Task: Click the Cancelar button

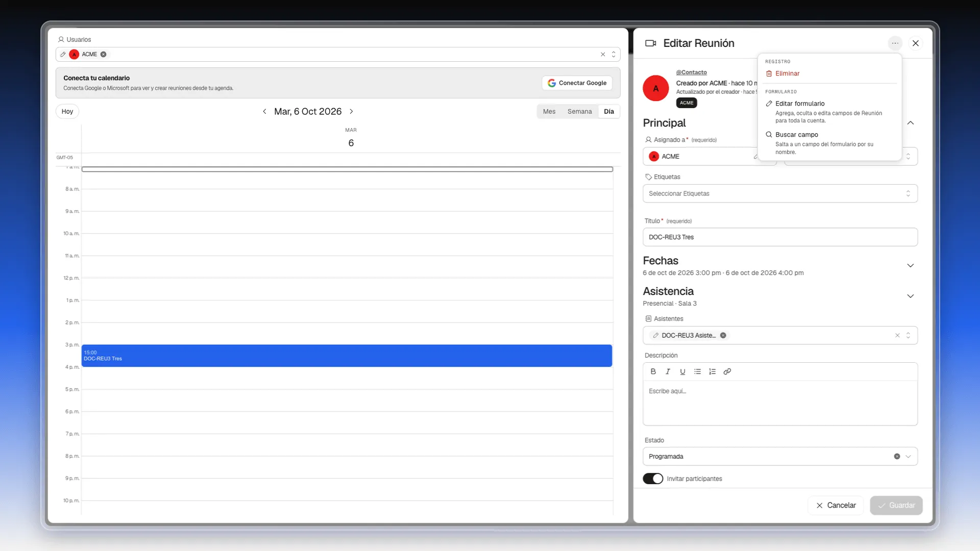Action: click(836, 505)
